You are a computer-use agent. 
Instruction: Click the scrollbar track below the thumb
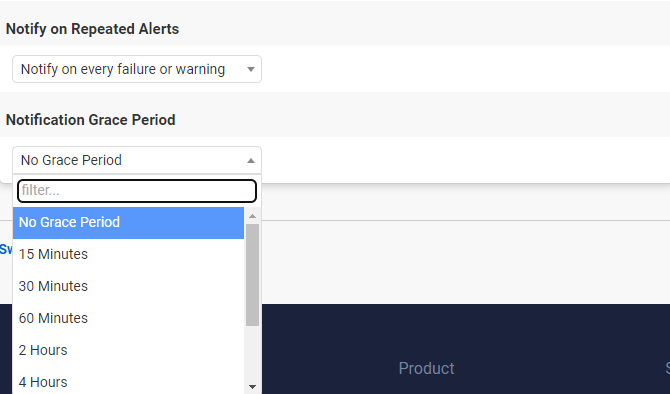click(x=253, y=354)
